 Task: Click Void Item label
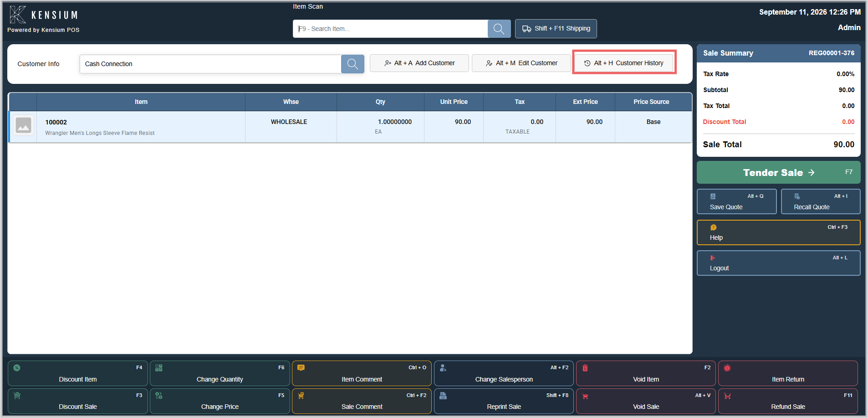click(646, 379)
